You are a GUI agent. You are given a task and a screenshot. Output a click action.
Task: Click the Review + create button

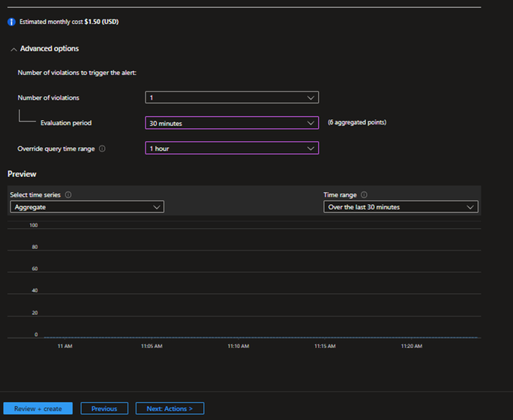click(x=37, y=409)
